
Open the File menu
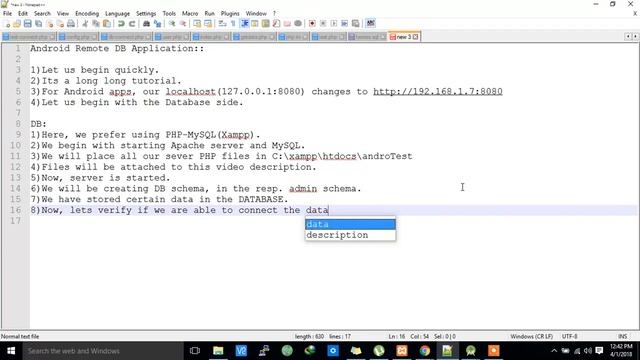(x=7, y=13)
